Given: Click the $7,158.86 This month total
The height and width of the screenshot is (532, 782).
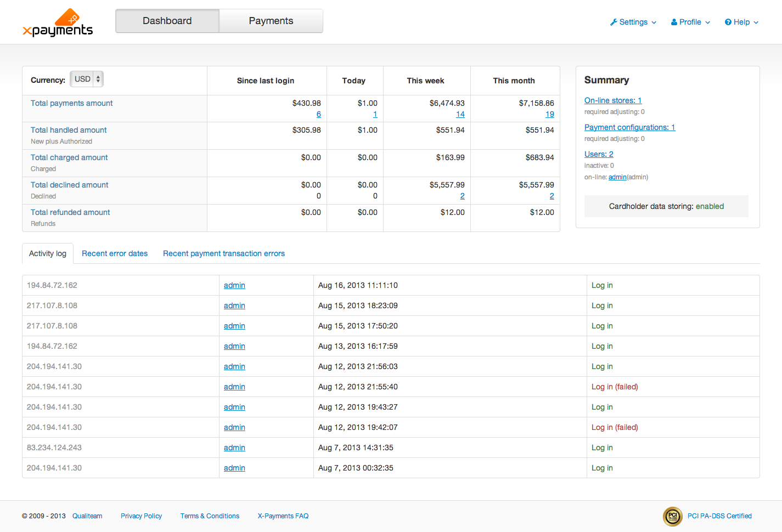Looking at the screenshot, I should pos(536,103).
